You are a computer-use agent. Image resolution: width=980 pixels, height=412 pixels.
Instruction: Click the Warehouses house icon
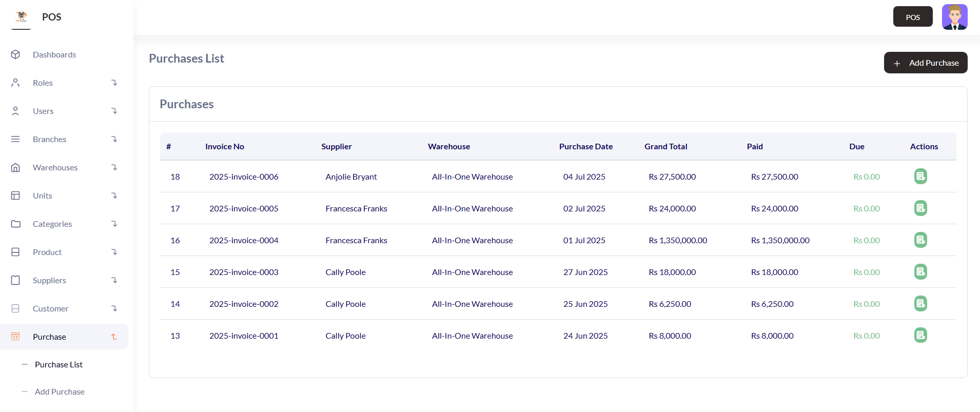click(x=15, y=167)
